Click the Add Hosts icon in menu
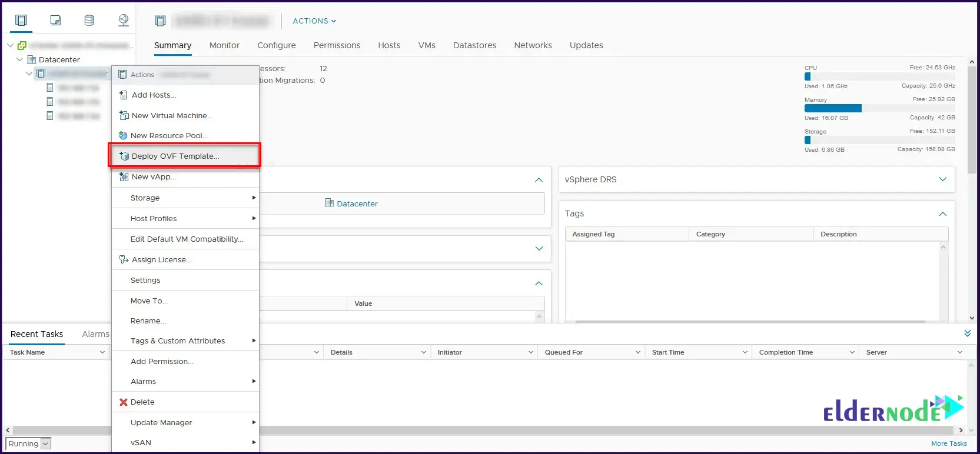This screenshot has width=980, height=454. pyautogui.click(x=124, y=95)
